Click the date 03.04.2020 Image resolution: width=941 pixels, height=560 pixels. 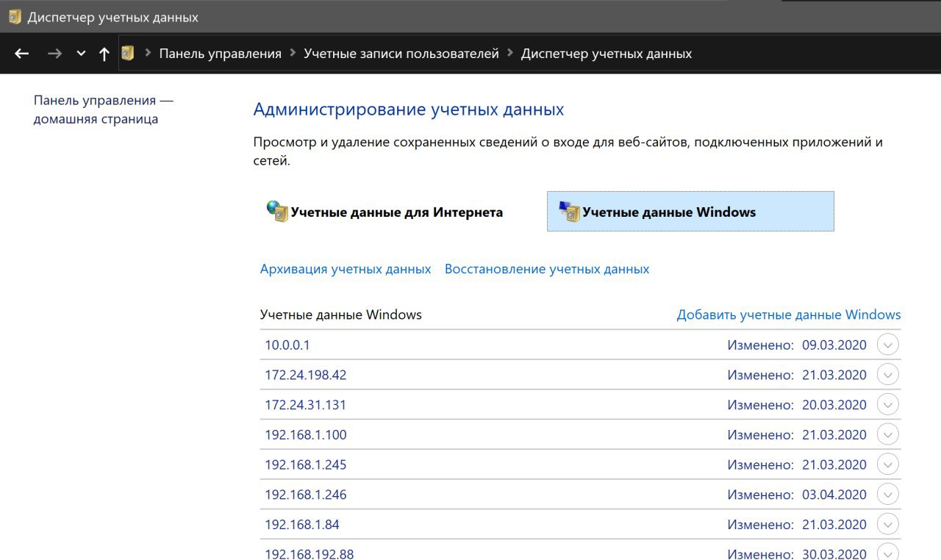tap(834, 495)
